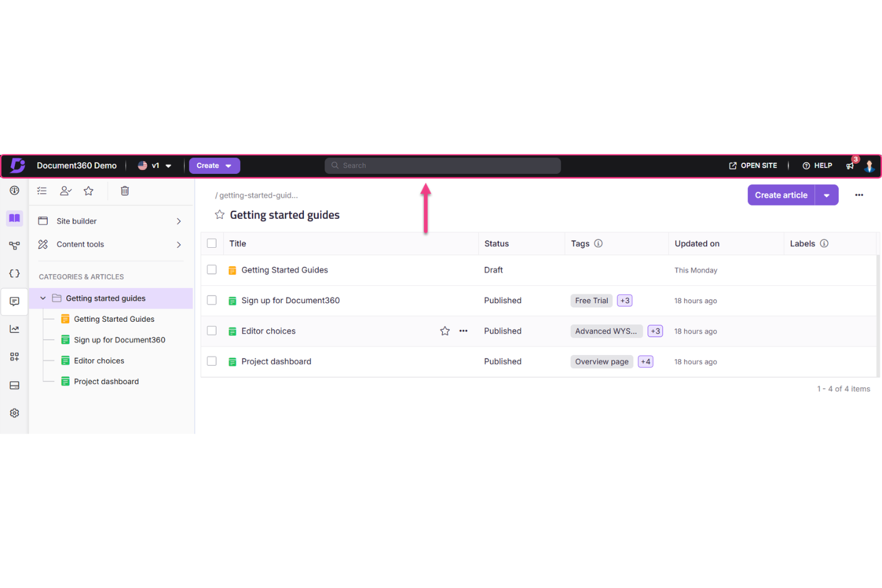Expand the Site builder menu item
This screenshot has height=588, width=882.
(x=110, y=220)
